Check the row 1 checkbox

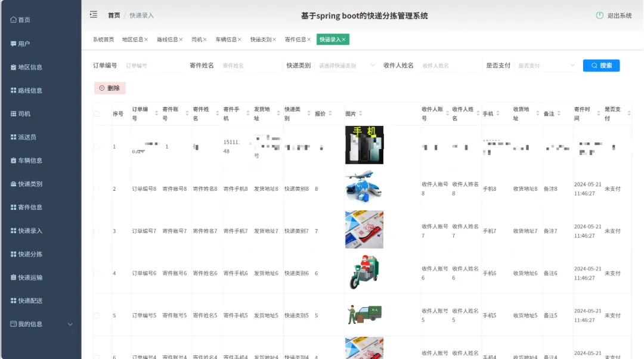(97, 147)
